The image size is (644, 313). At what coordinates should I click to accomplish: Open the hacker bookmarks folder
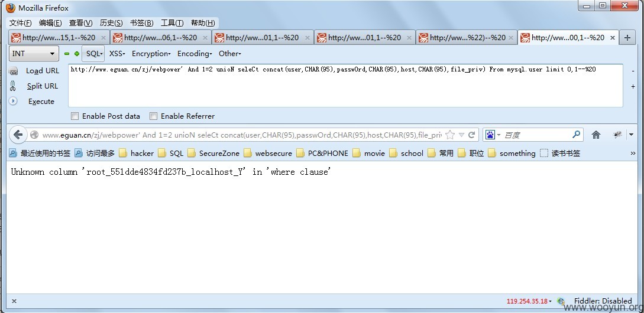137,154
